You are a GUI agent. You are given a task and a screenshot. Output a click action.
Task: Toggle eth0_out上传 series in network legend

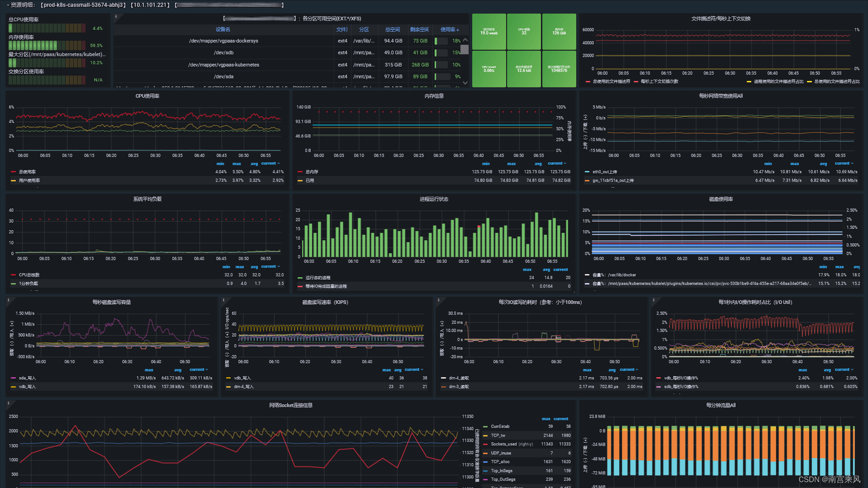[x=605, y=172]
